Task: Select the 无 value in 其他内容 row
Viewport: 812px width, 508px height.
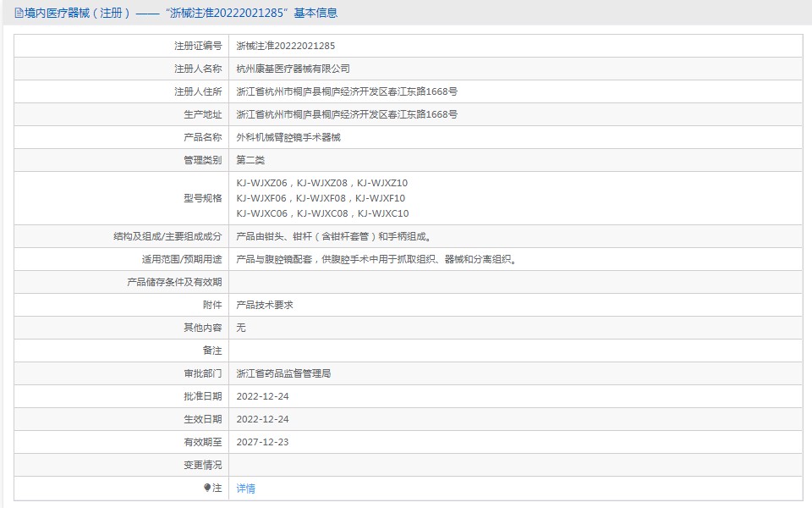Action: coord(241,328)
